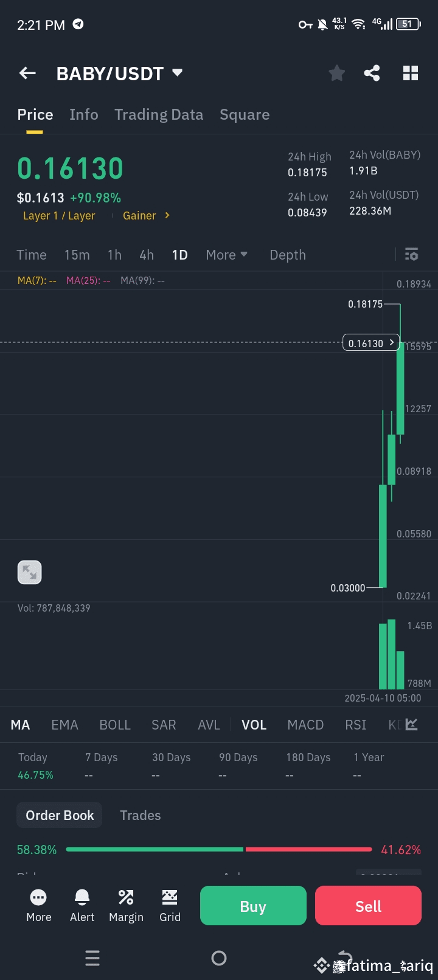The width and height of the screenshot is (438, 980).
Task: Open chart settings icon beside Depth
Action: coord(411,254)
